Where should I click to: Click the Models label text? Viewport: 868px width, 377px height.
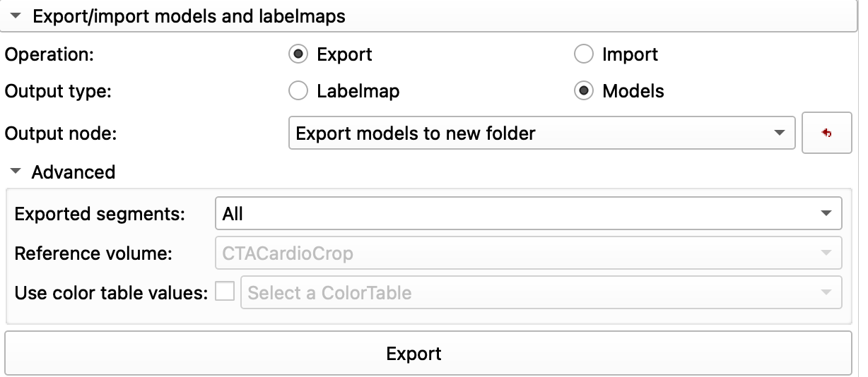[x=633, y=91]
